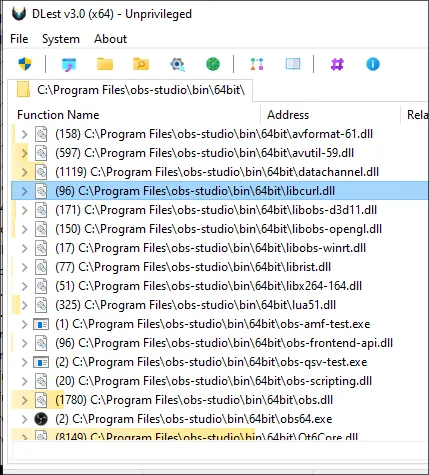
Task: Click the file icon beside avutil-59.dll
Action: (x=41, y=153)
